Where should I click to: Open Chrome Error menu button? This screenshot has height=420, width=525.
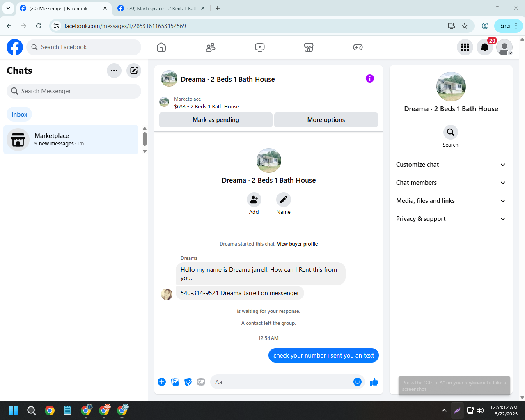[x=509, y=26]
